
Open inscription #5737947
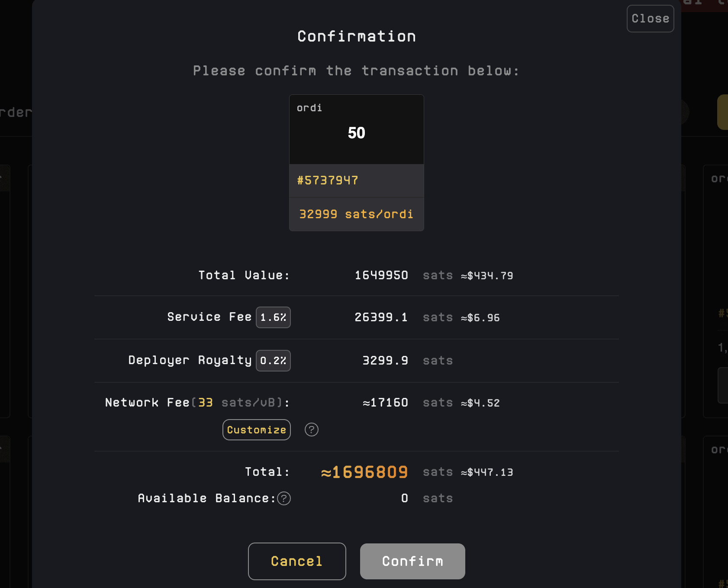pos(328,180)
